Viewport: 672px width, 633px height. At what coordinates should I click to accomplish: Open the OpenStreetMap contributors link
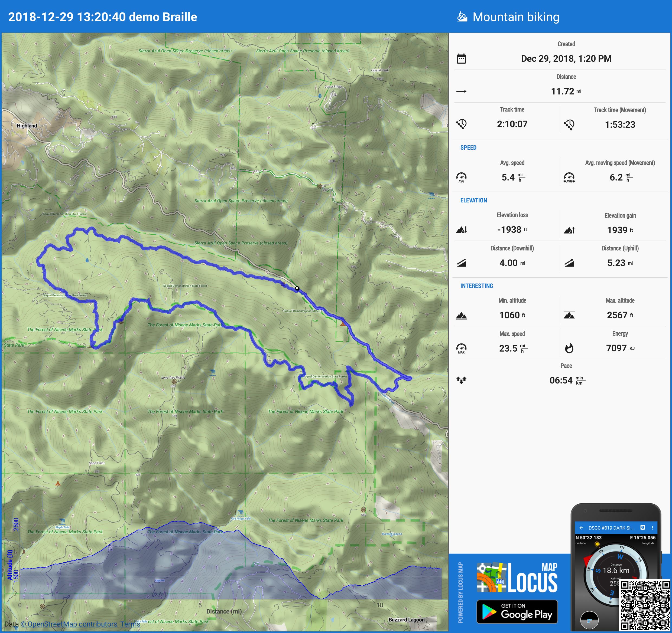pyautogui.click(x=69, y=624)
